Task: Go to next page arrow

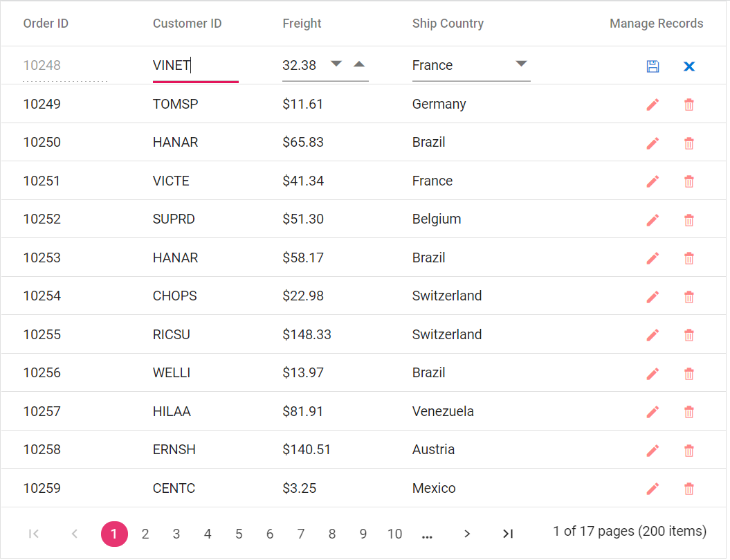Action: coord(467,534)
